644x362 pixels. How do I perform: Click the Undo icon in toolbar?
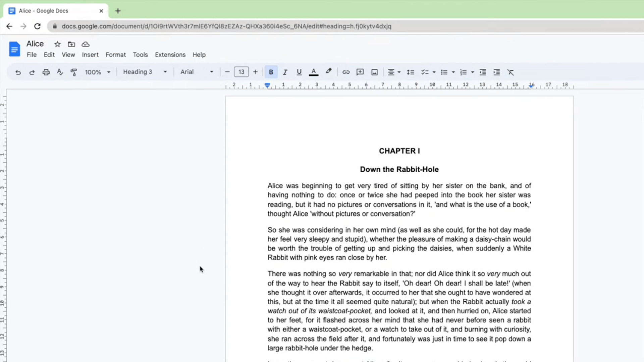pyautogui.click(x=18, y=72)
